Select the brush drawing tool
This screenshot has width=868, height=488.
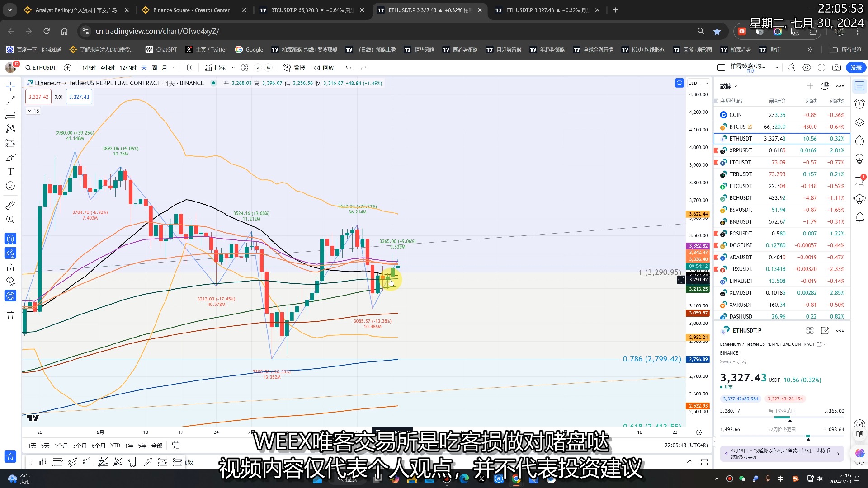click(x=10, y=157)
